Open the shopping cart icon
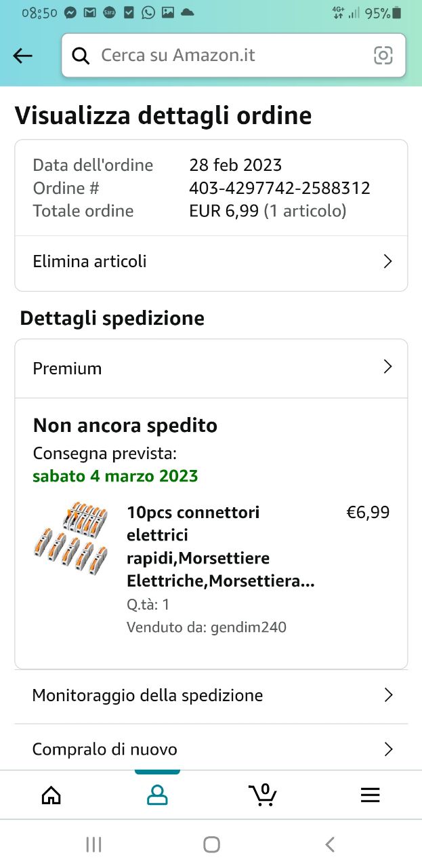422x868 pixels. pos(263,795)
